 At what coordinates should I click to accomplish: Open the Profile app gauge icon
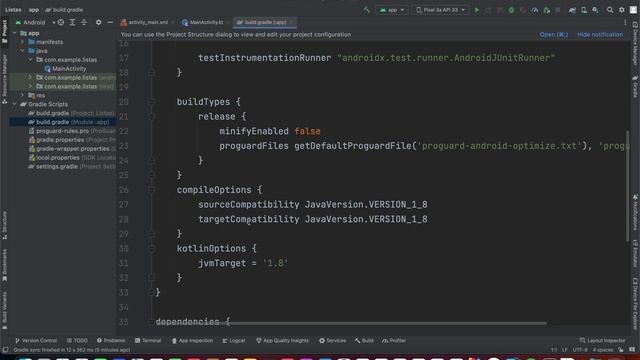click(535, 10)
